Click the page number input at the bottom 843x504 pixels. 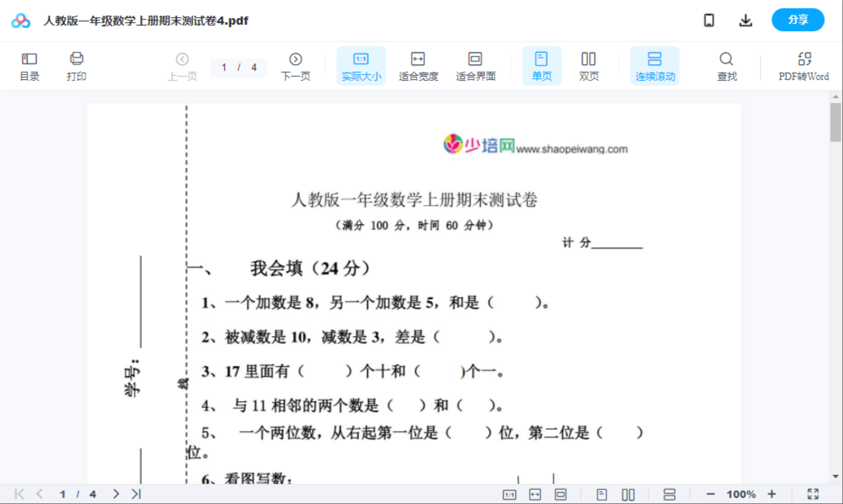pyautogui.click(x=63, y=494)
